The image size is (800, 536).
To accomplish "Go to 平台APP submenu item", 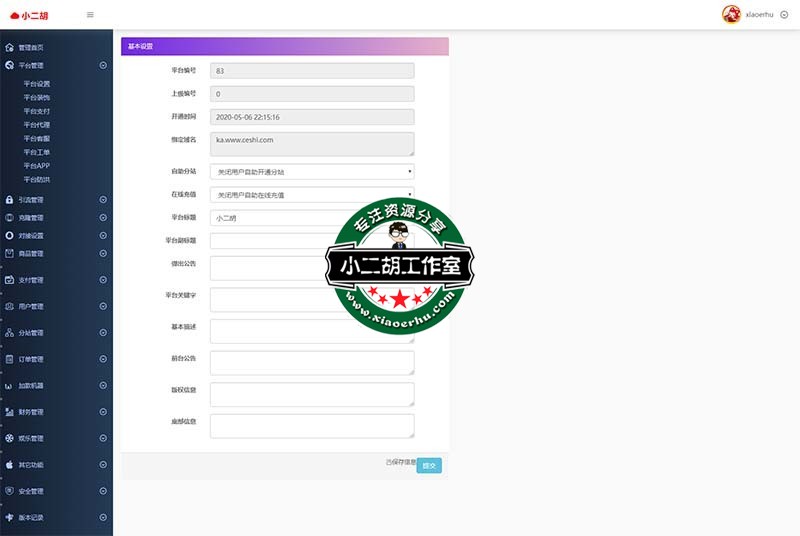I will [x=37, y=165].
